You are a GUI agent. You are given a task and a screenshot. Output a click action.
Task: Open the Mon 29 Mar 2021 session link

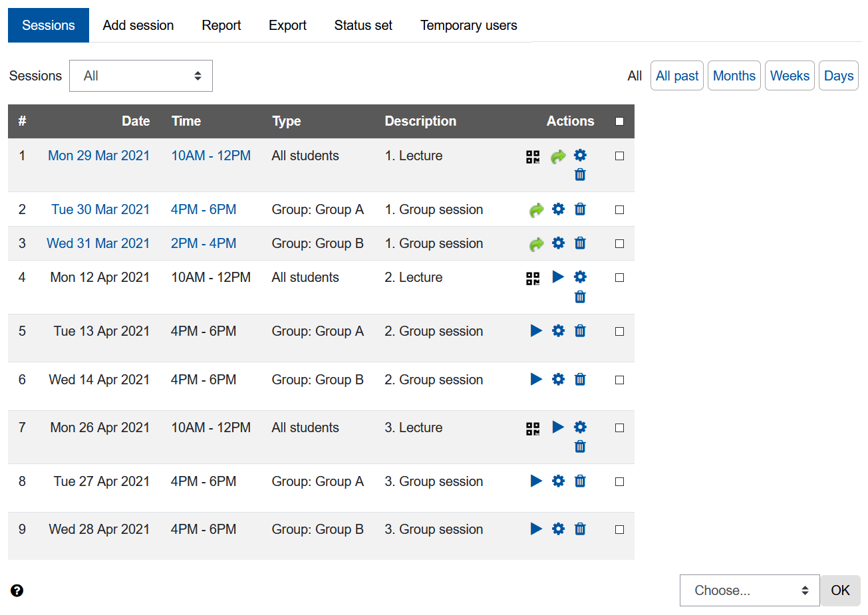coord(98,155)
